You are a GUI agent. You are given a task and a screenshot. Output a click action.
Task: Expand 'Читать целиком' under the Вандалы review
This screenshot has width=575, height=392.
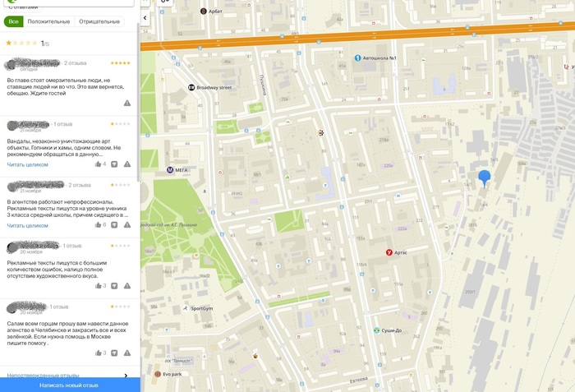pos(28,164)
